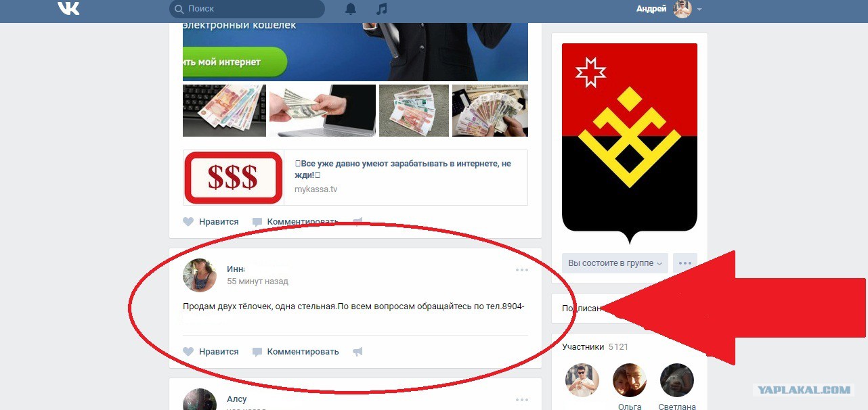
Task: Open Ольга's member avatar
Action: (x=630, y=380)
